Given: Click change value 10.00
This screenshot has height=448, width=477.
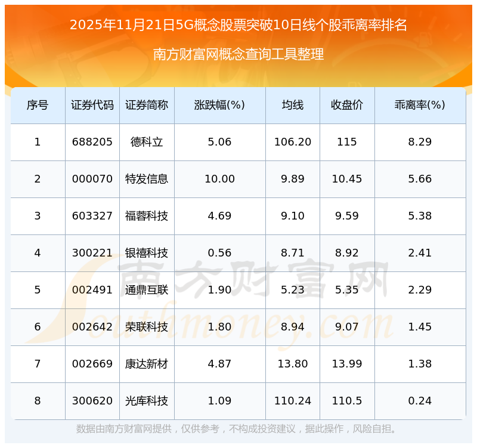Looking at the screenshot, I should click(x=219, y=179).
